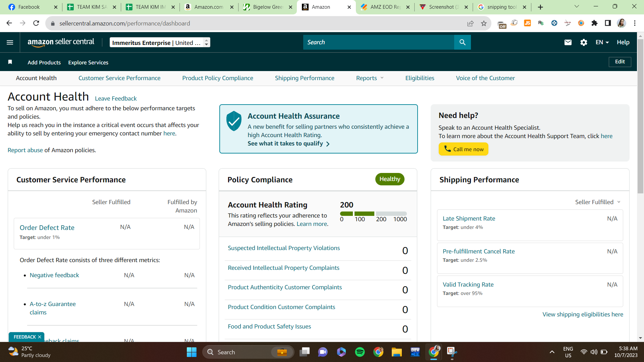Open File Explorer from the taskbar
Image resolution: width=644 pixels, height=362 pixels.
pos(396,352)
